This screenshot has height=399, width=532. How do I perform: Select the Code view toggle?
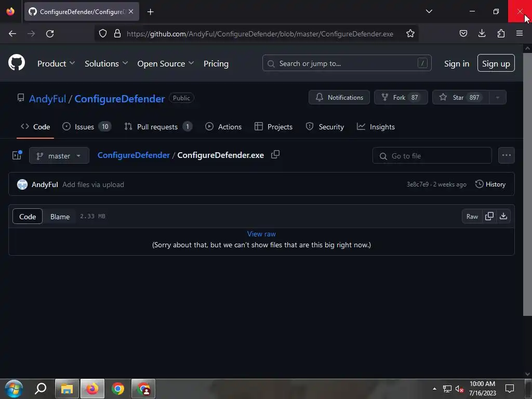pyautogui.click(x=28, y=217)
